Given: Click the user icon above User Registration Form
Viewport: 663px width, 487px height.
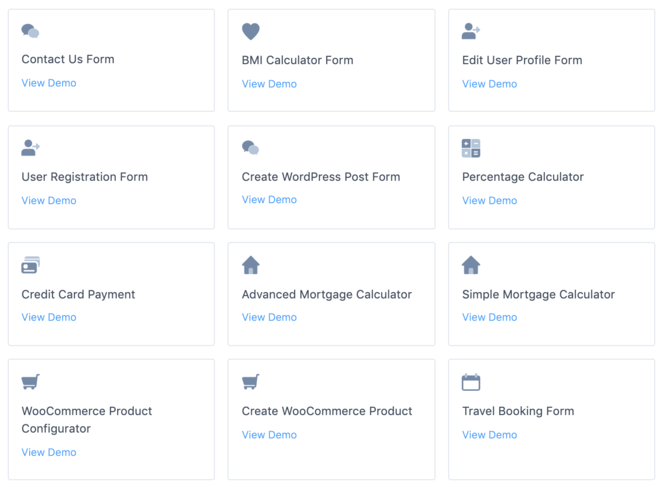Looking at the screenshot, I should tap(30, 148).
